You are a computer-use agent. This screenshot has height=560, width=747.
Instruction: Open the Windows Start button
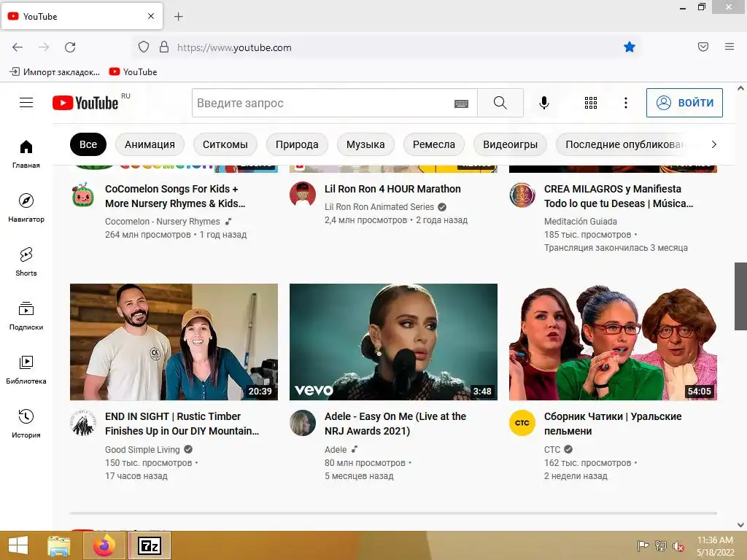click(18, 545)
